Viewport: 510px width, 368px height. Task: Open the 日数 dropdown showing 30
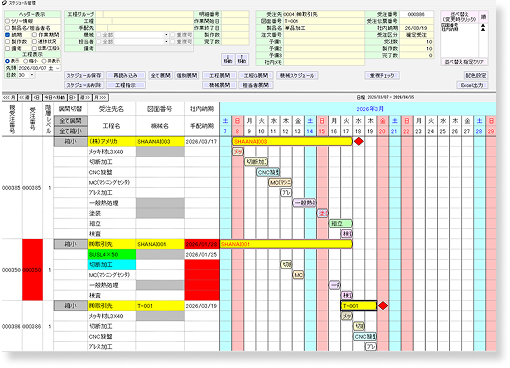32,75
